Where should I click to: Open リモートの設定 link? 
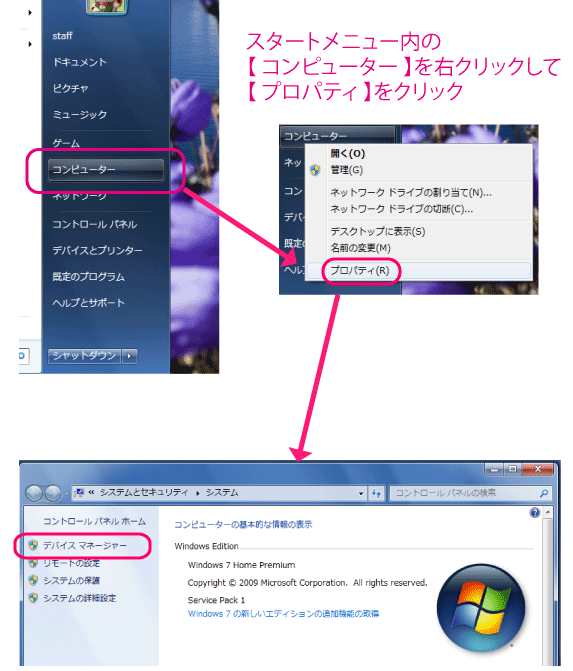[71, 563]
